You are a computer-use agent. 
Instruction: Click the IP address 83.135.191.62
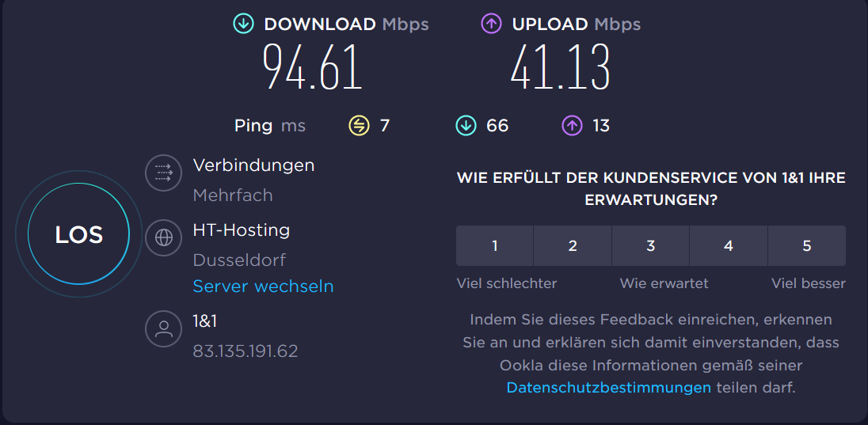[246, 351]
